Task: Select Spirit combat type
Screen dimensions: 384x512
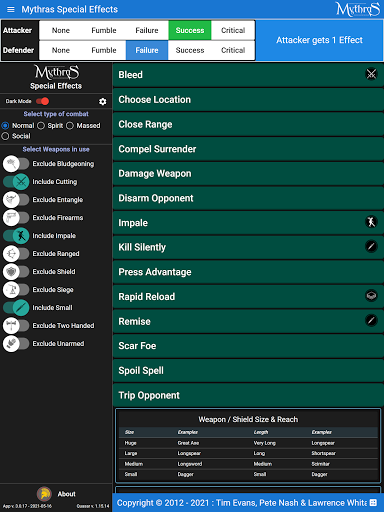Action: click(x=41, y=126)
